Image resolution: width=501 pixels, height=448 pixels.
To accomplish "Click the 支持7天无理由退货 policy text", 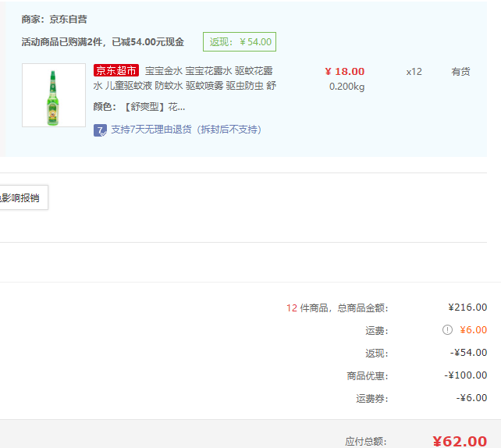I will (x=186, y=130).
